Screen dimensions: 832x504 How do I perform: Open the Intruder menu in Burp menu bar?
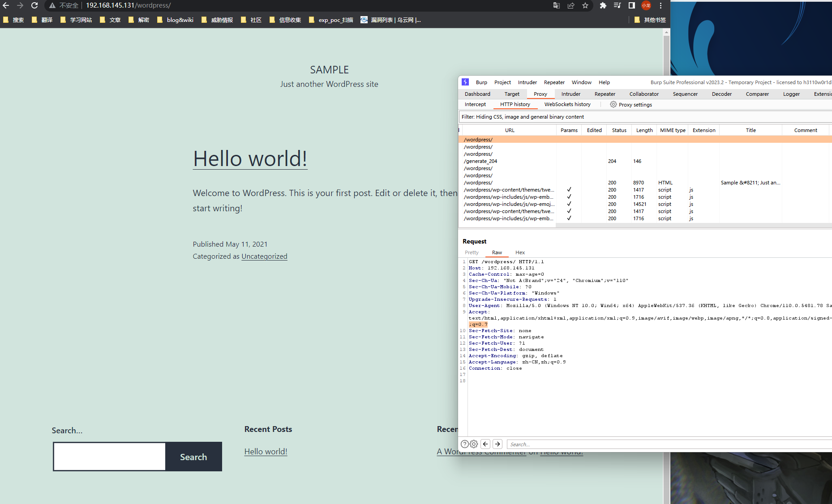coord(528,82)
